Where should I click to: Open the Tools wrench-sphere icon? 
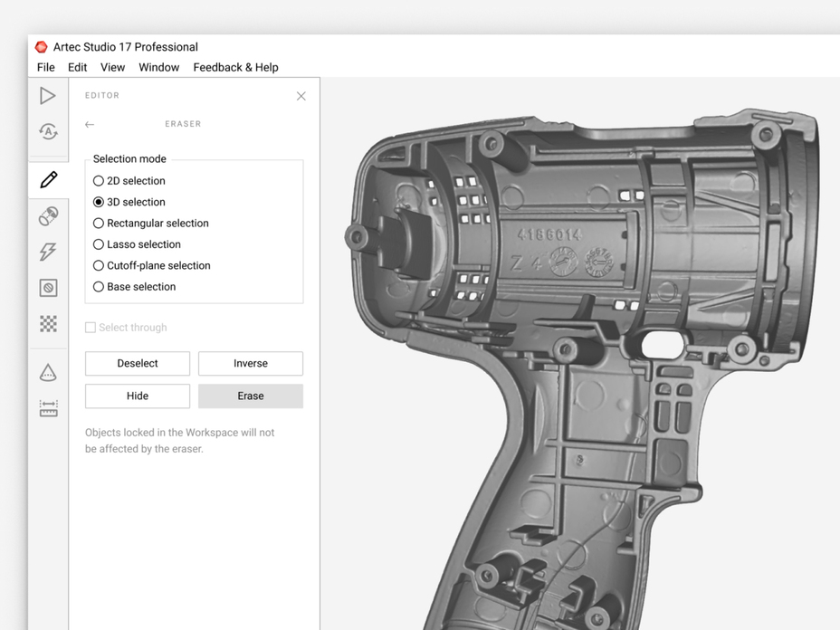[x=48, y=216]
